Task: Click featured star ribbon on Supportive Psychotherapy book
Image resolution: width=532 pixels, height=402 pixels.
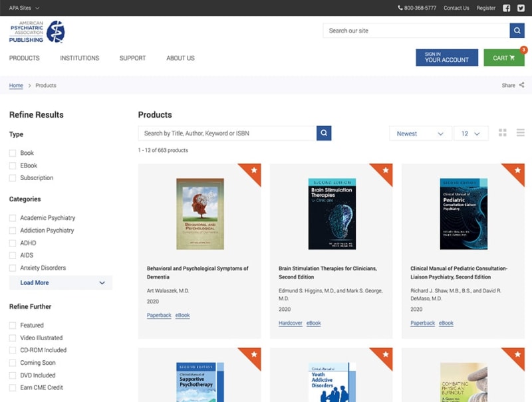Action: (x=253, y=356)
